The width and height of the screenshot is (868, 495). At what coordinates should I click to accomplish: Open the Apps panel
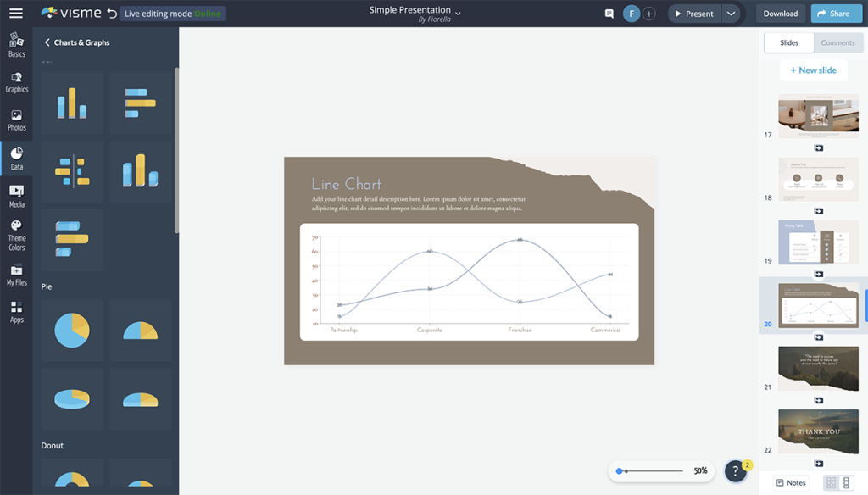(16, 309)
